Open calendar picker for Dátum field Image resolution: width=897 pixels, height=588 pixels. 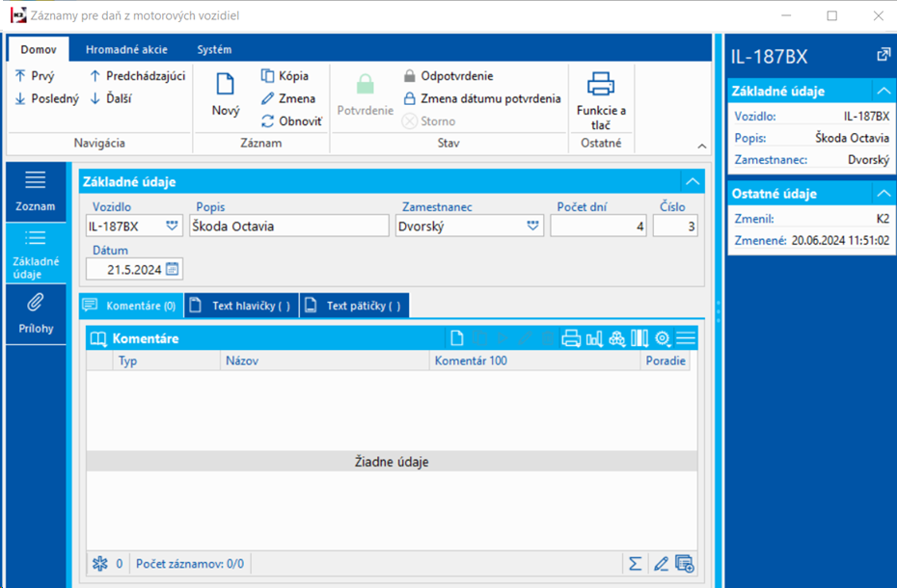click(x=173, y=269)
